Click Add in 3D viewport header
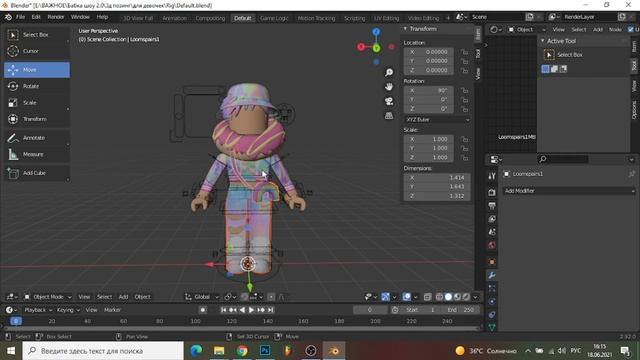 click(123, 297)
